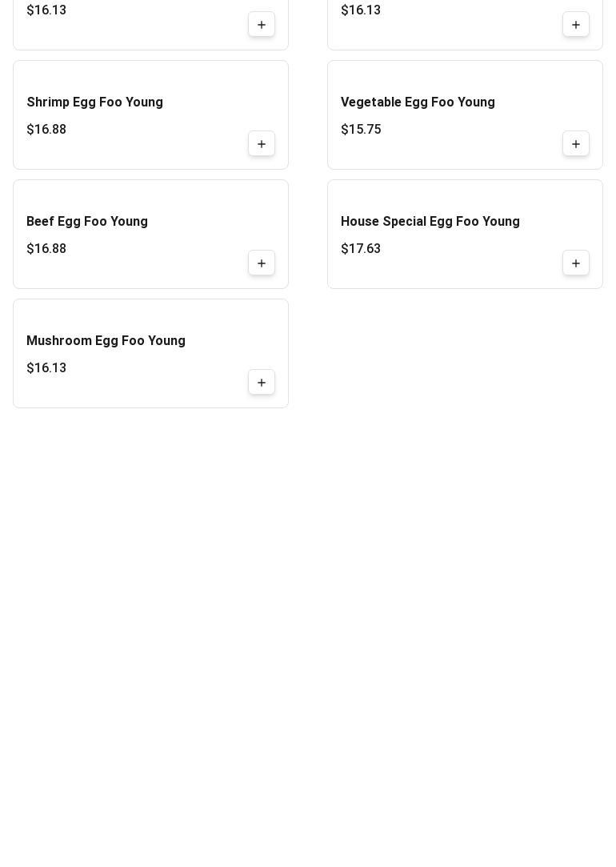The height and width of the screenshot is (867, 616).
Task: Click the $15.75 price label
Action: tap(361, 130)
